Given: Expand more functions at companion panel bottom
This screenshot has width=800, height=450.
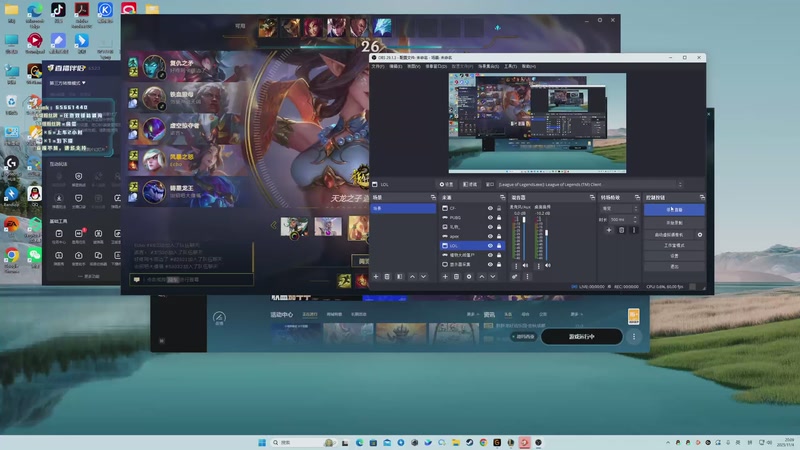Looking at the screenshot, I should click(89, 276).
